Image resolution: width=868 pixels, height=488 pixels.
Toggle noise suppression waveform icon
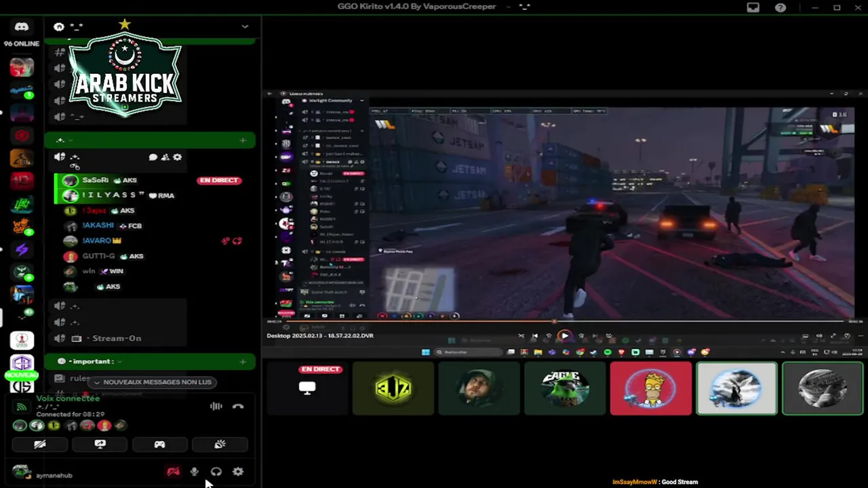tap(216, 406)
